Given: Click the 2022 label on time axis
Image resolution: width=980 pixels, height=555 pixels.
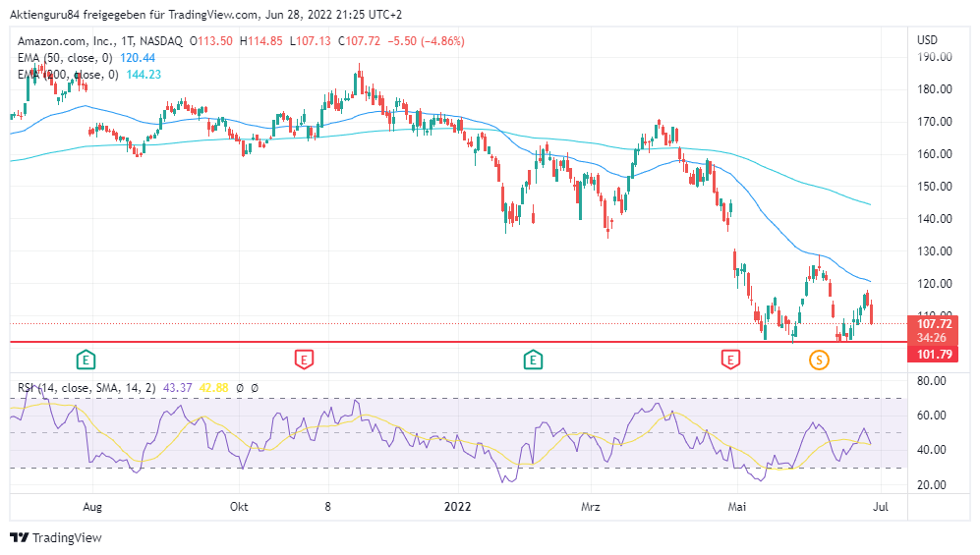Looking at the screenshot, I should coord(457,507).
